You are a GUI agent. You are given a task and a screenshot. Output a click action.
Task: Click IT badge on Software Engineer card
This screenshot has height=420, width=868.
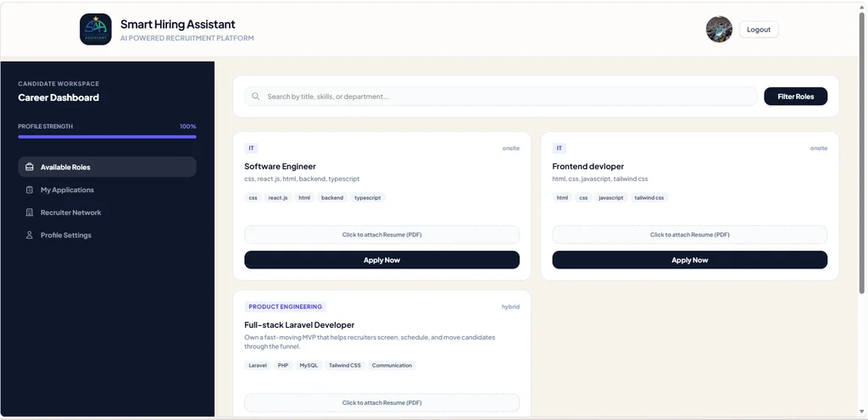(251, 148)
